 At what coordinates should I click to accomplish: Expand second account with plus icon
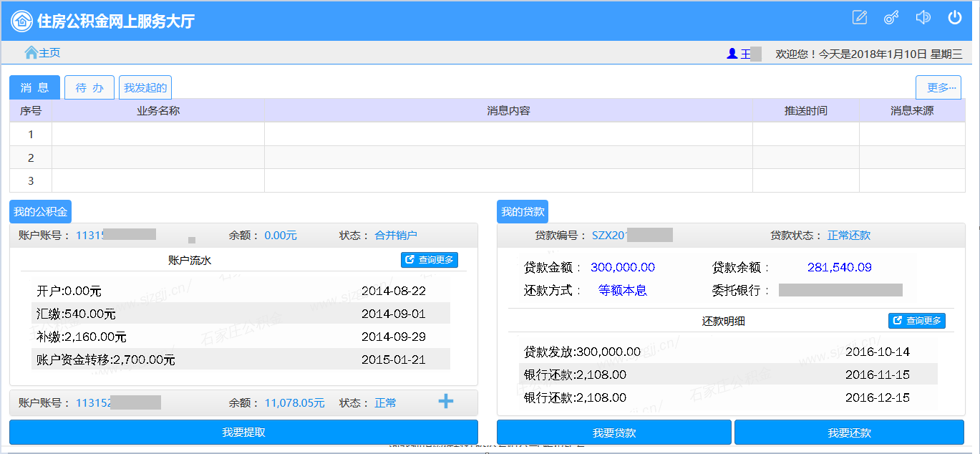[x=446, y=402]
